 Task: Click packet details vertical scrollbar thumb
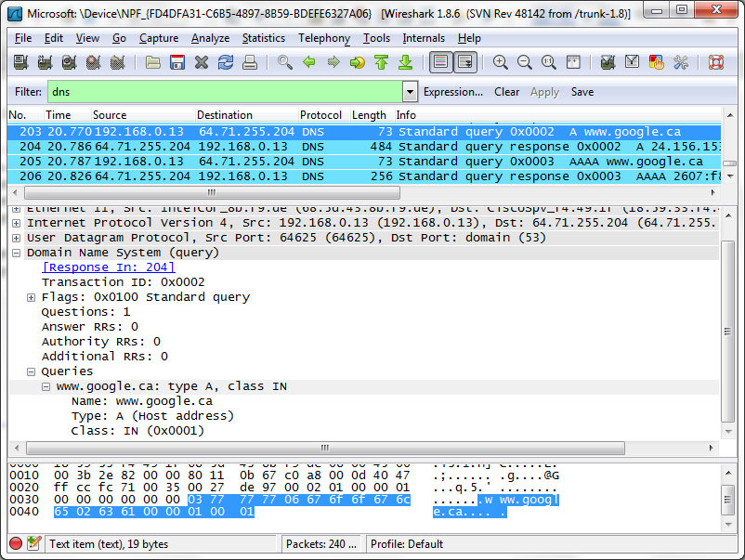[727, 331]
